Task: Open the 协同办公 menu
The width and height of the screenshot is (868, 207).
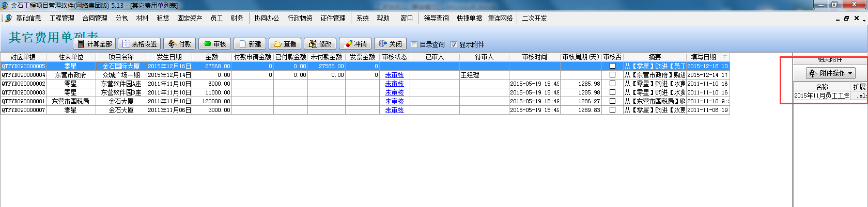Action: 267,18
